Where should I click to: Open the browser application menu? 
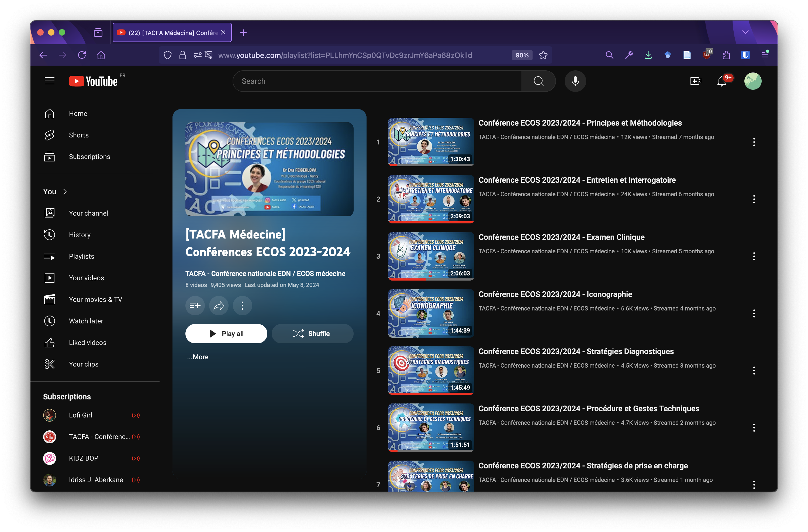(x=765, y=54)
